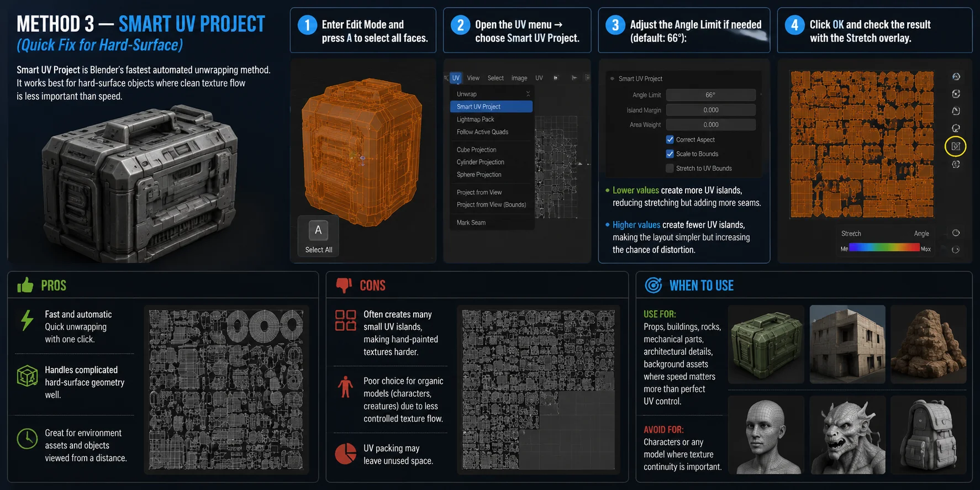Viewport: 980px width, 490px height.
Task: Click the PROS panel UV layout image
Action: point(226,390)
